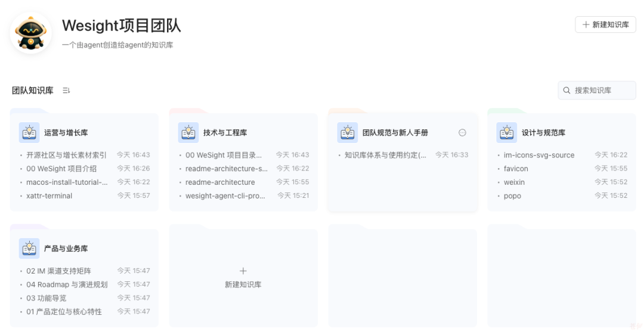Screen dimensions: 644x332
Task: Open the 产品与业务库 book icon
Action: click(x=29, y=249)
